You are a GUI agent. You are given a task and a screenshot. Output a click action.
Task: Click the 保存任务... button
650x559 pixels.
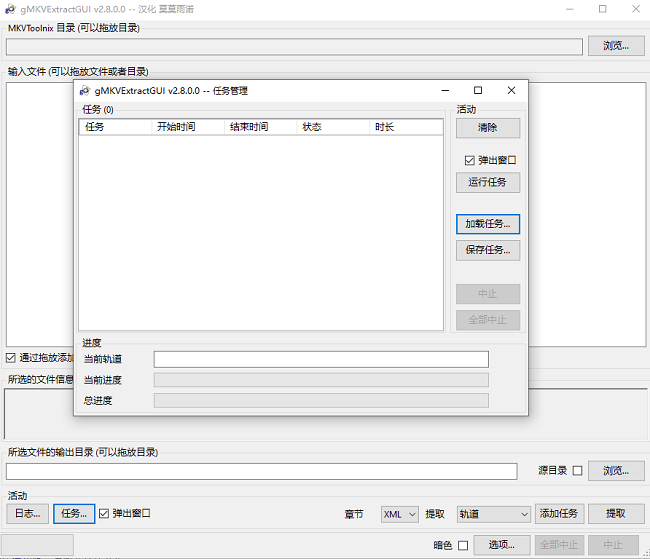point(488,250)
